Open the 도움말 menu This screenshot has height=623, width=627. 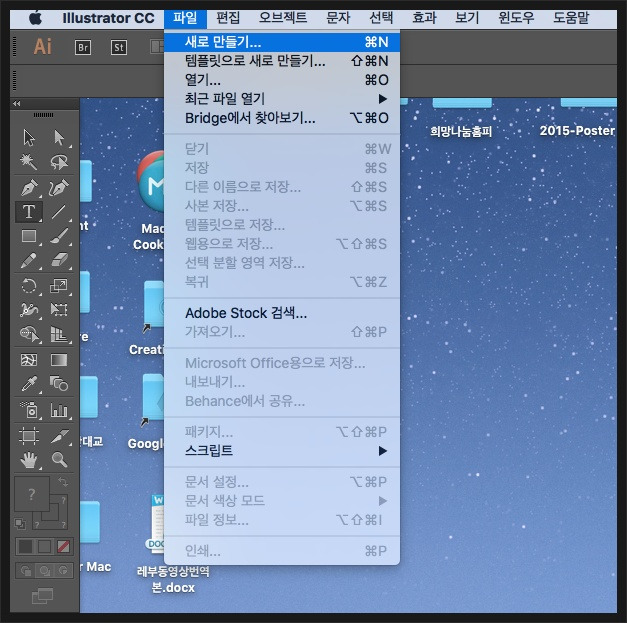pos(571,18)
